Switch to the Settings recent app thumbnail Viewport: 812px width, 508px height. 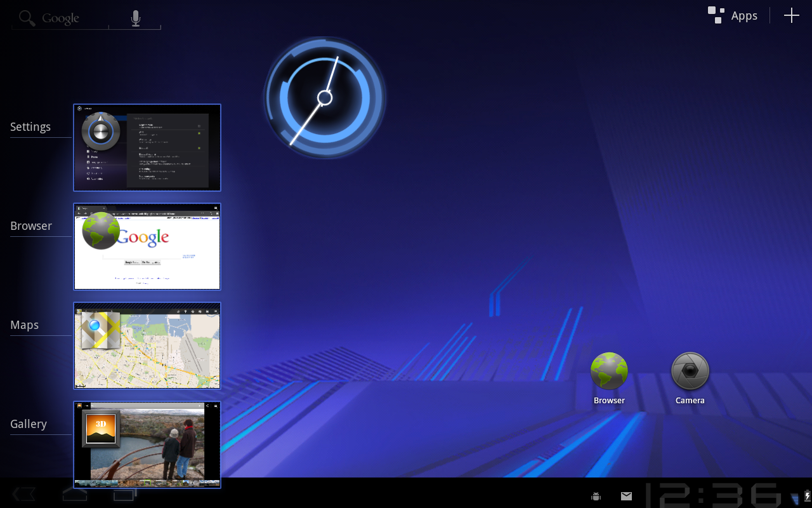click(x=147, y=147)
